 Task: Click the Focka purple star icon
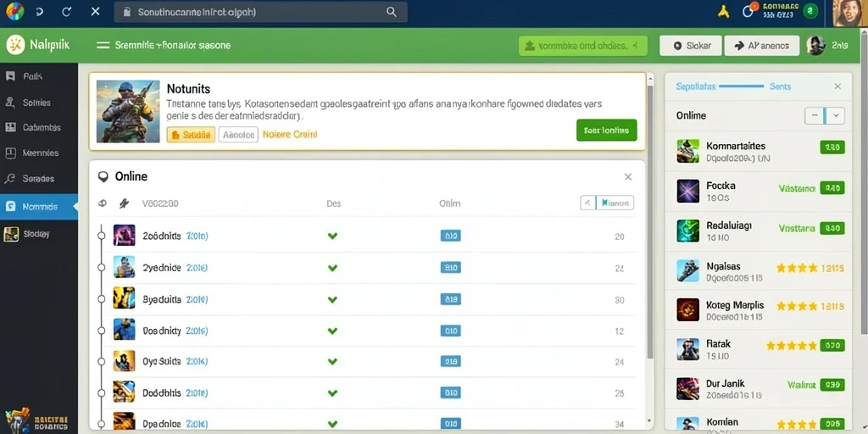coord(688,191)
